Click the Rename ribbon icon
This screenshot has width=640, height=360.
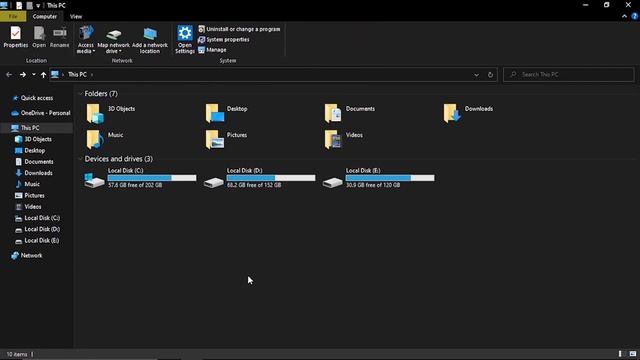pos(60,37)
